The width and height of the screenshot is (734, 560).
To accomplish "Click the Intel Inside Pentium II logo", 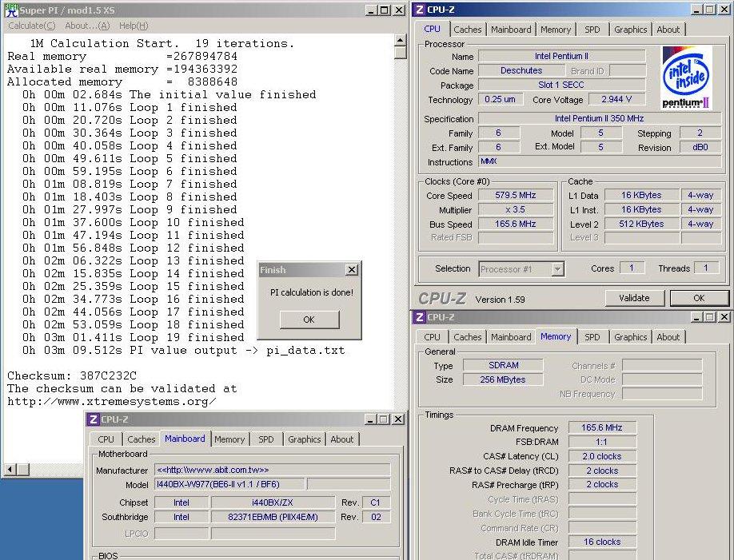I will (x=687, y=77).
